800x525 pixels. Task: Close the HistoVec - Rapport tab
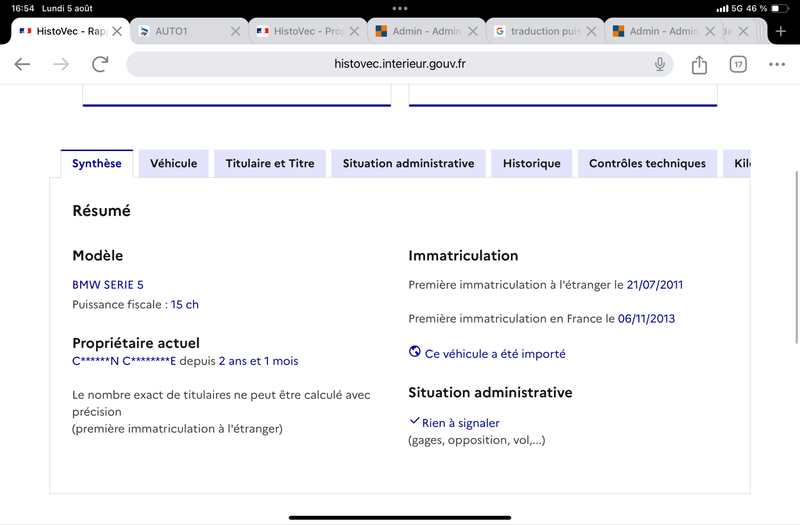(x=117, y=31)
